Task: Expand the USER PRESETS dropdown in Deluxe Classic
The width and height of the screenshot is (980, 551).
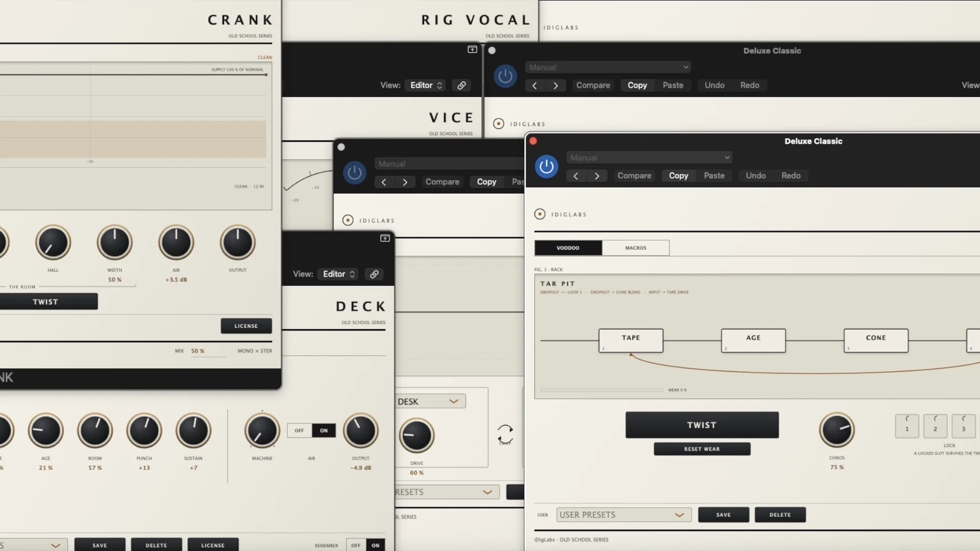Action: 624,515
